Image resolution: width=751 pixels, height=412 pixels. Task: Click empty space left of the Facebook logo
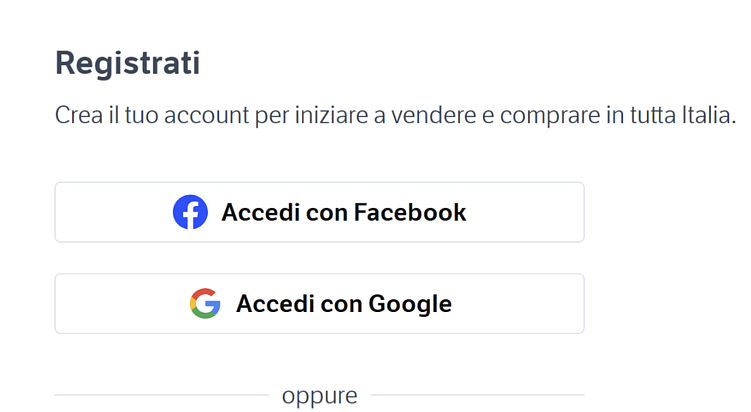pos(110,212)
